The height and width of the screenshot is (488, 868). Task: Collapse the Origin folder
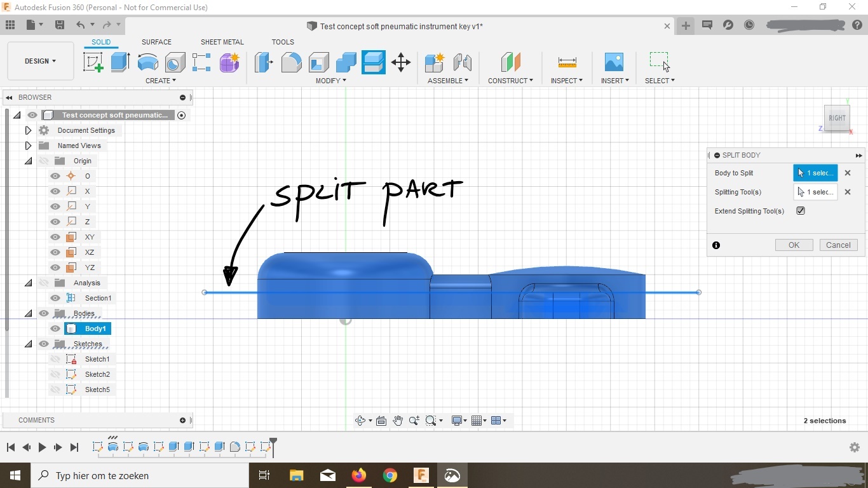click(28, 161)
